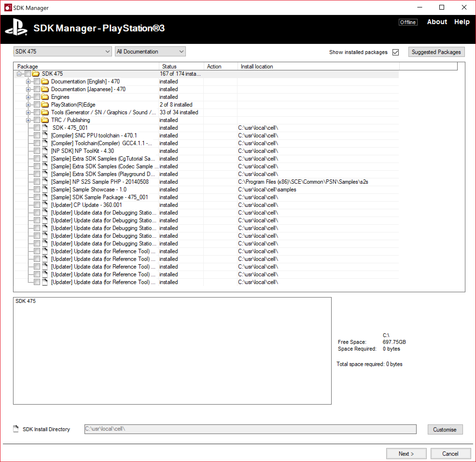
Task: Click the file icon for SNC PPU toolchain
Action: 45,136
